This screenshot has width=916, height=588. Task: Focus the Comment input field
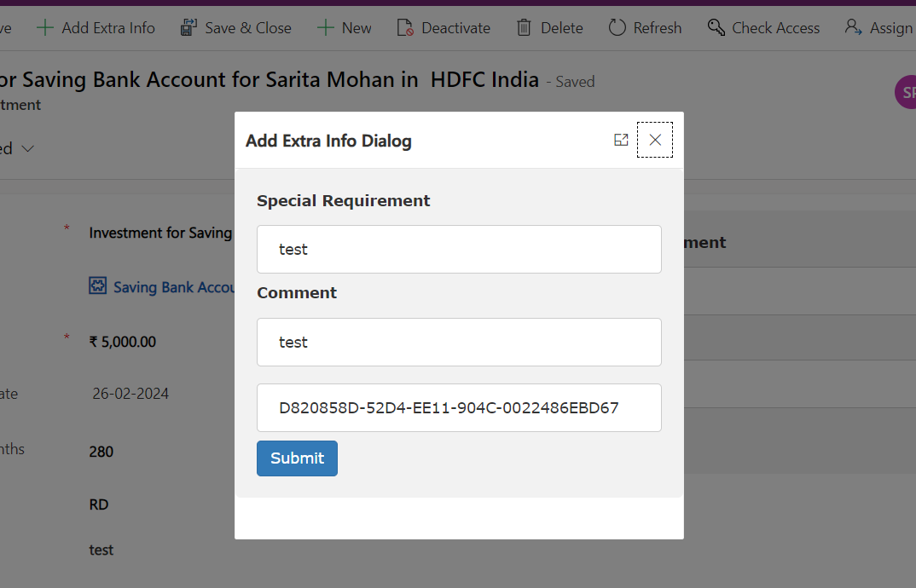(459, 342)
